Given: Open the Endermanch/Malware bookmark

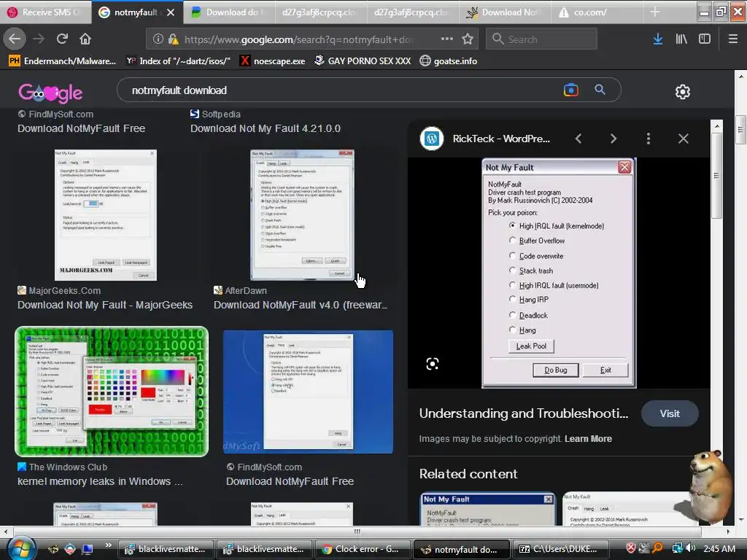Looking at the screenshot, I should click(x=63, y=61).
